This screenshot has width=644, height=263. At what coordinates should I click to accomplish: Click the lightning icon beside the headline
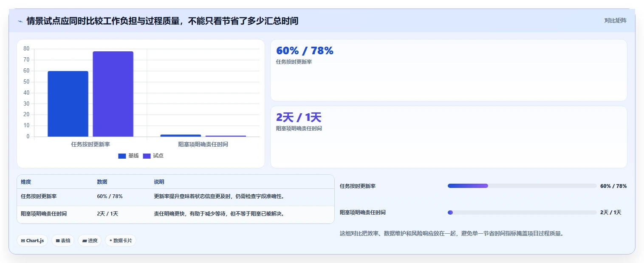20,21
